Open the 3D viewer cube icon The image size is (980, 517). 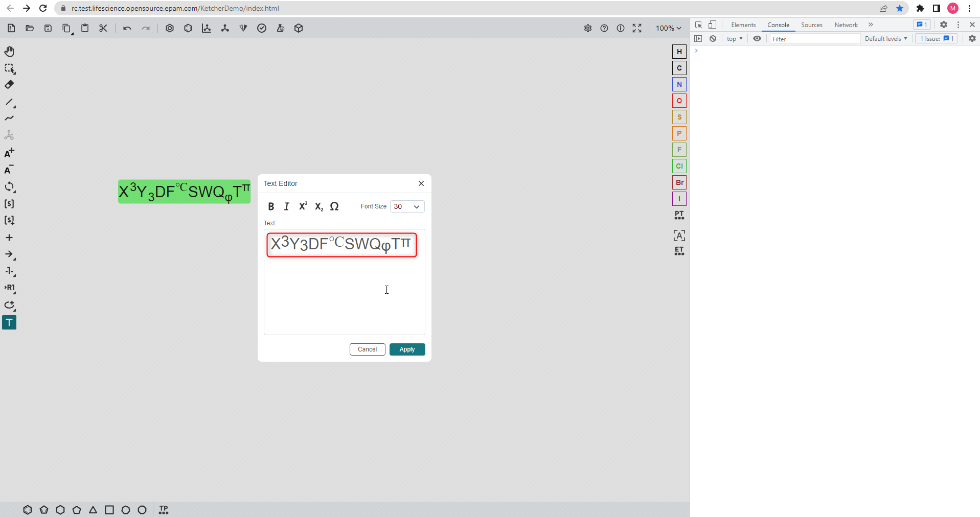click(x=299, y=28)
